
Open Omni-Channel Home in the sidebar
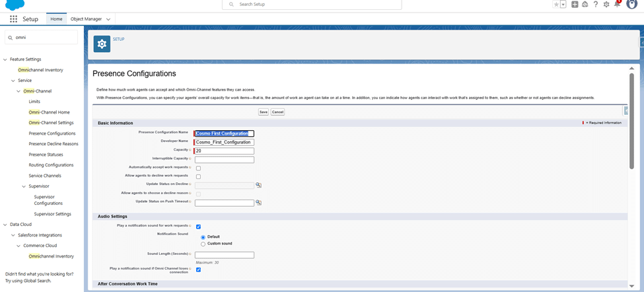50,112
